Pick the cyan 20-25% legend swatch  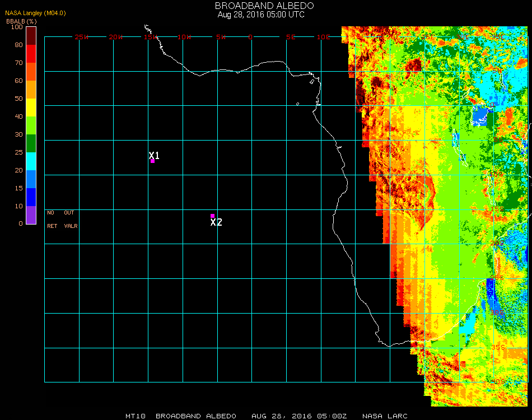(x=31, y=161)
